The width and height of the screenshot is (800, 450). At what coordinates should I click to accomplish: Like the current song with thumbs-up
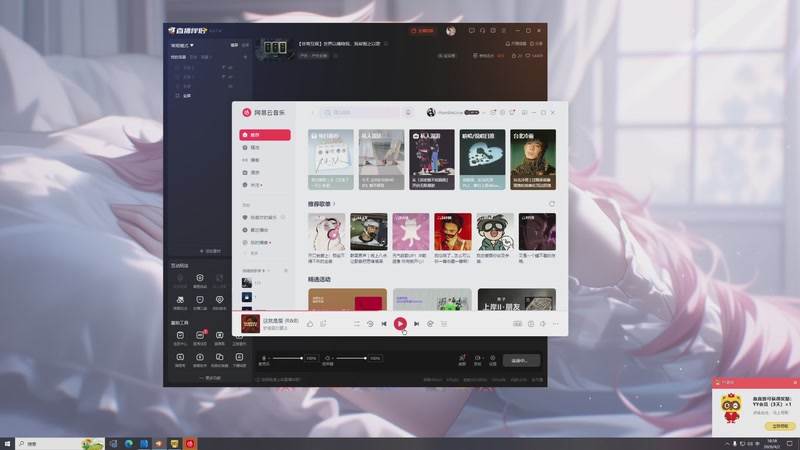[x=310, y=324]
